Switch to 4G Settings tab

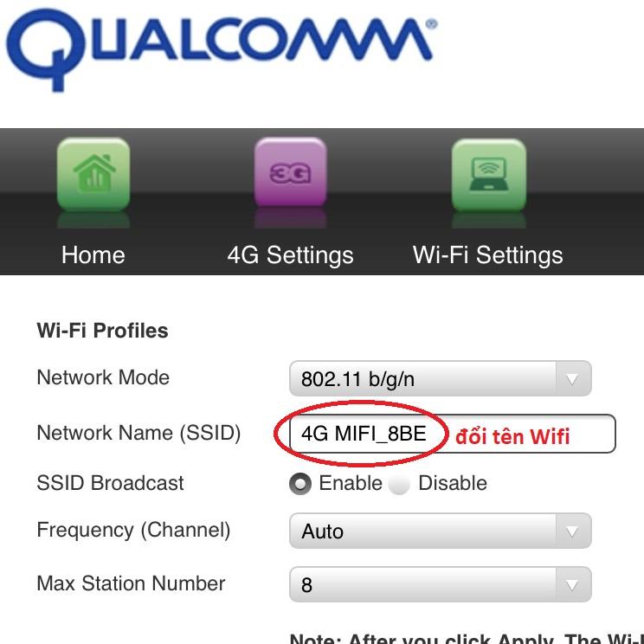[x=290, y=255]
